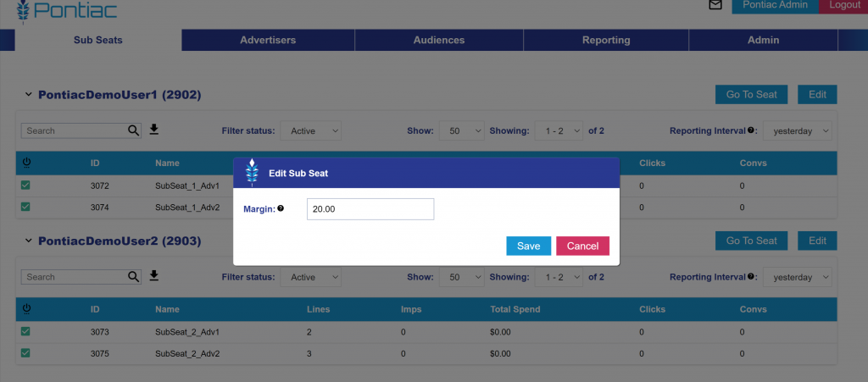Open Showing 1 - 2 dropdown for PontiacDemoUser1
The image size is (868, 382).
tap(559, 131)
